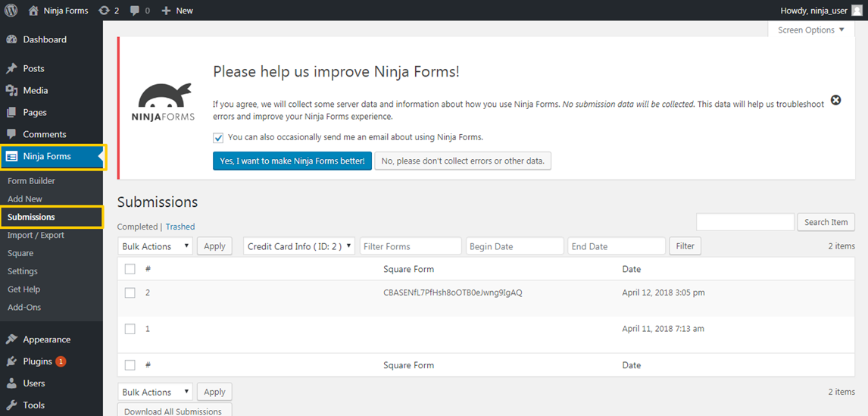868x416 pixels.
Task: Open Form Builder submenu item
Action: (31, 181)
